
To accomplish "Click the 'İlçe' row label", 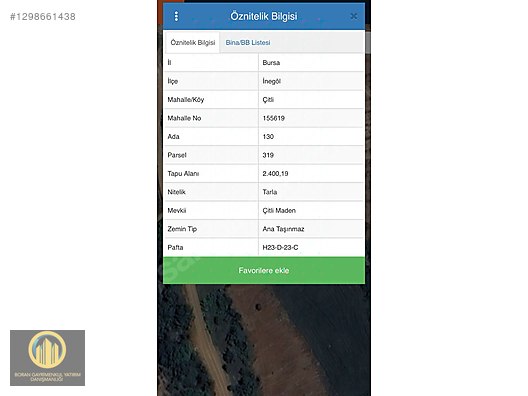I will click(172, 81).
